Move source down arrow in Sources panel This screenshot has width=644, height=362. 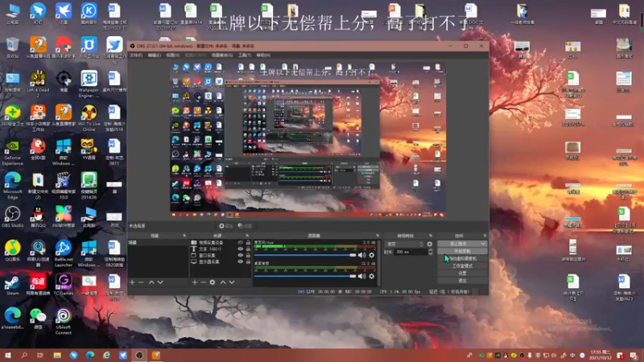pyautogui.click(x=232, y=282)
